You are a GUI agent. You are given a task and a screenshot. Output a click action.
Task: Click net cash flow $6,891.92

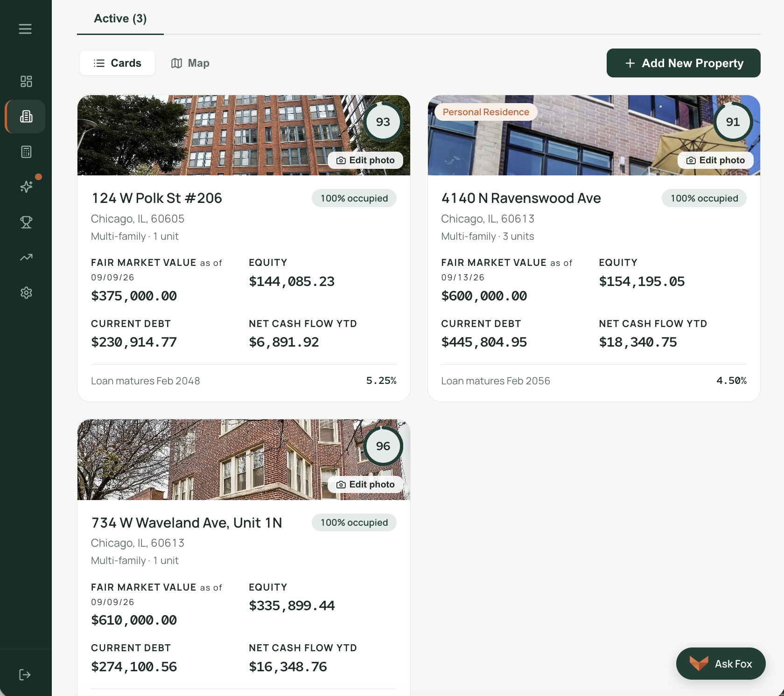pyautogui.click(x=284, y=342)
